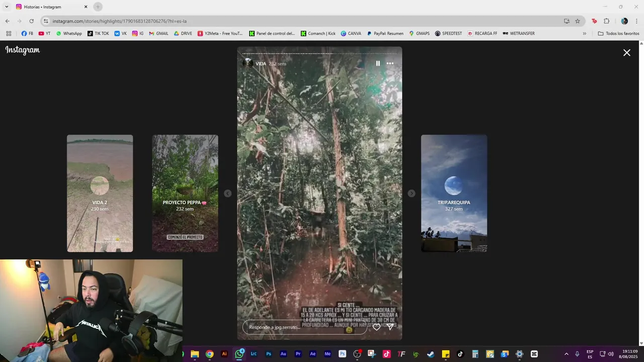Open the WhatsApp bookmark
Viewport: 644px width, 362px height.
tap(69, 34)
